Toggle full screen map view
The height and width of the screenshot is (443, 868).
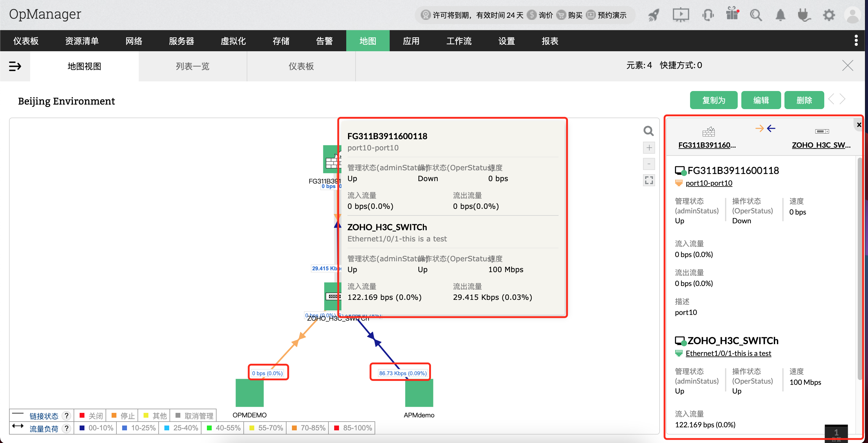click(649, 181)
